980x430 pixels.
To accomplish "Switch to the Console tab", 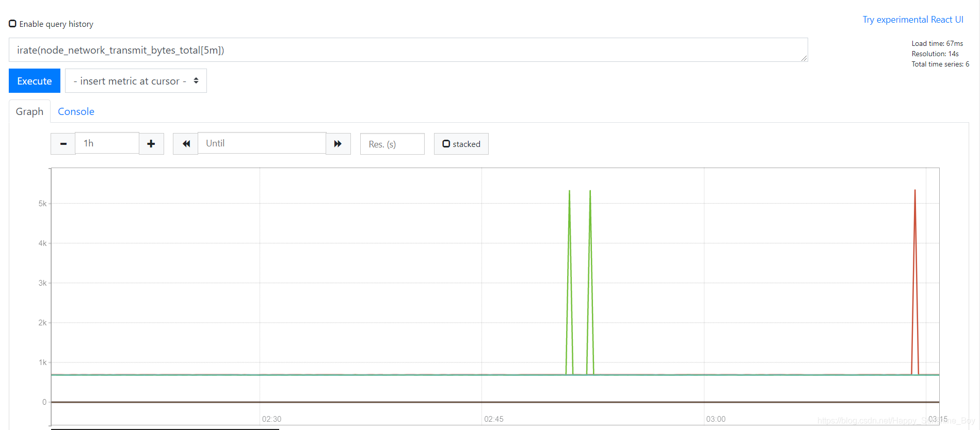I will point(76,111).
